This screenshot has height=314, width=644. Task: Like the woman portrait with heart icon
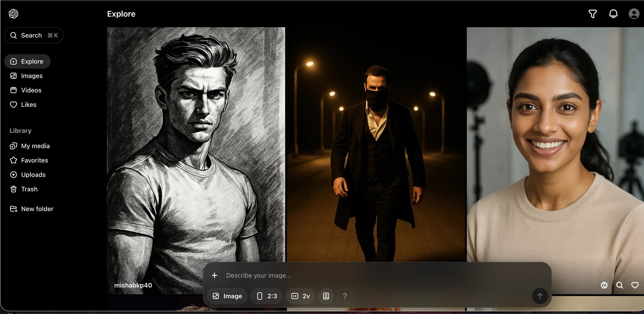point(635,285)
